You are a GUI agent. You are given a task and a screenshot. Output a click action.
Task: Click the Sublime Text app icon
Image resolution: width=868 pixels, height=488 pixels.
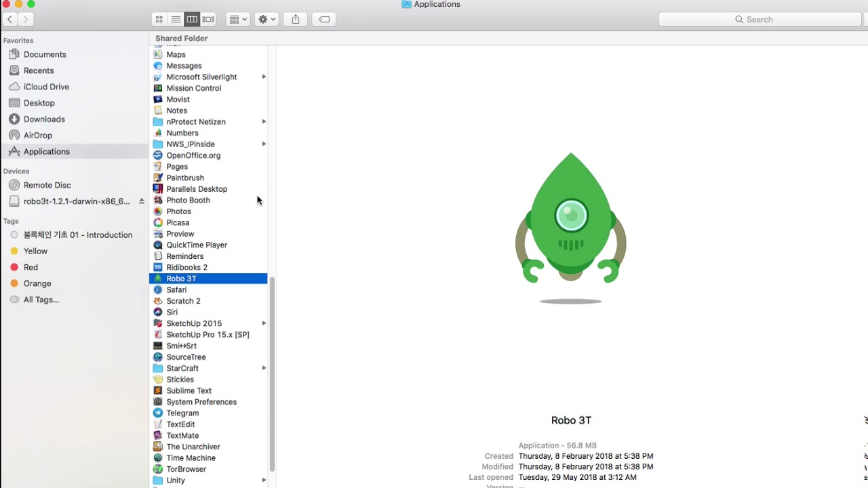click(158, 390)
